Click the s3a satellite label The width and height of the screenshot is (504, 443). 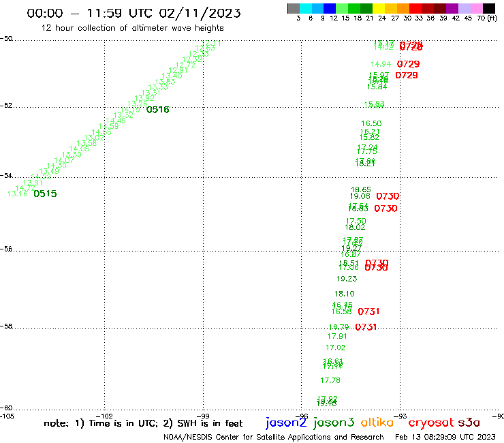[x=469, y=423]
